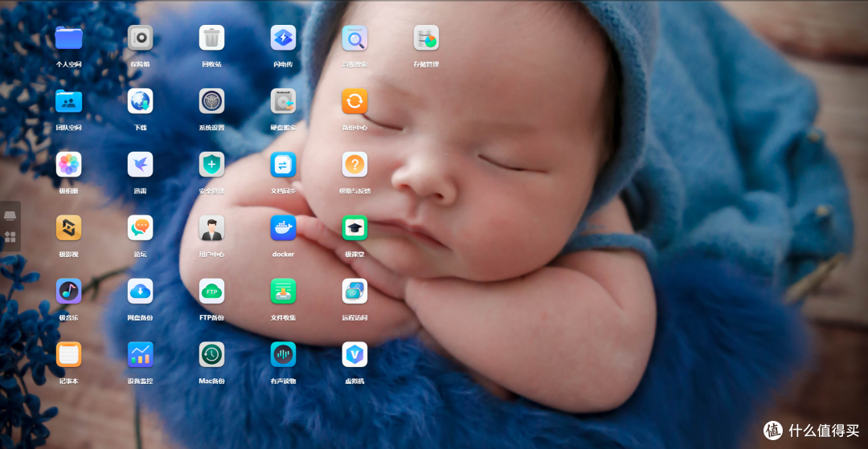
Task: Open 系统设置 system settings
Action: (211, 101)
